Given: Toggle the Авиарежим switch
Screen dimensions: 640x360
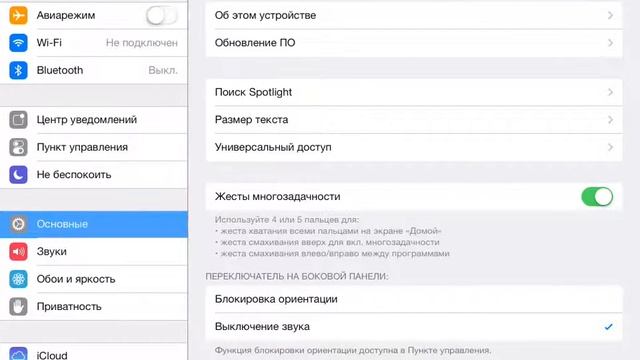Looking at the screenshot, I should (x=162, y=16).
